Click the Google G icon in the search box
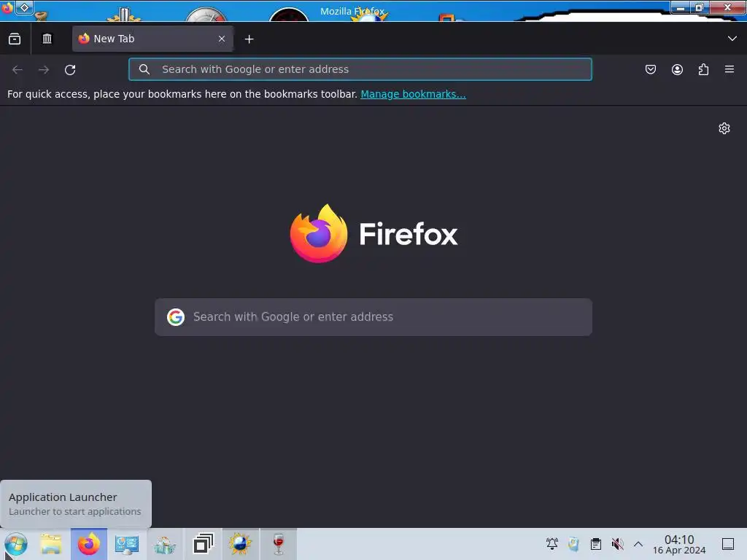Screen dimensions: 747x560 pos(176,317)
